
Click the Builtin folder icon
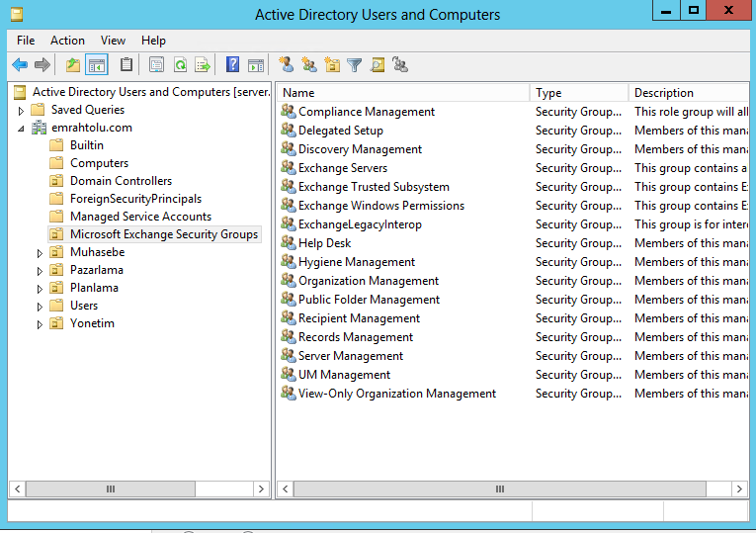[x=56, y=145]
